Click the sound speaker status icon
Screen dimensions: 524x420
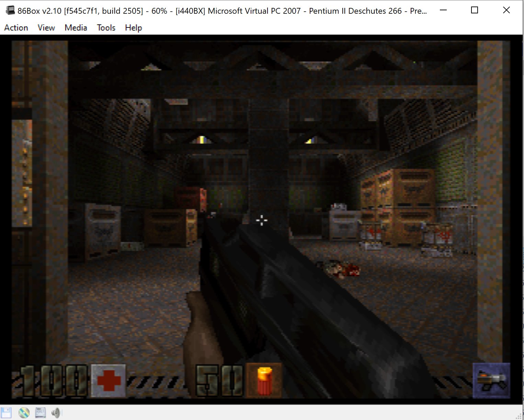[56, 413]
